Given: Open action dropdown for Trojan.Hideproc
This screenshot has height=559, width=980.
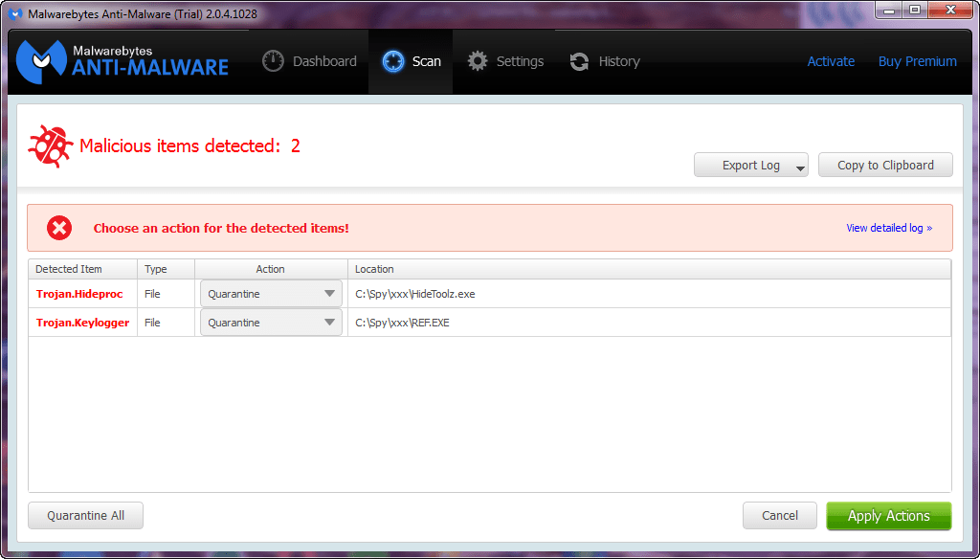Looking at the screenshot, I should pyautogui.click(x=271, y=294).
